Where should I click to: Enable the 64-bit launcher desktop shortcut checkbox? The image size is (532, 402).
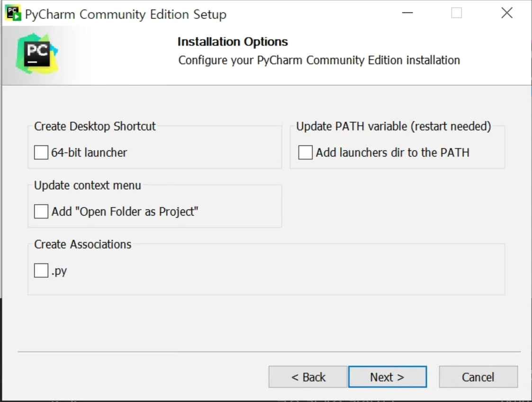(41, 153)
